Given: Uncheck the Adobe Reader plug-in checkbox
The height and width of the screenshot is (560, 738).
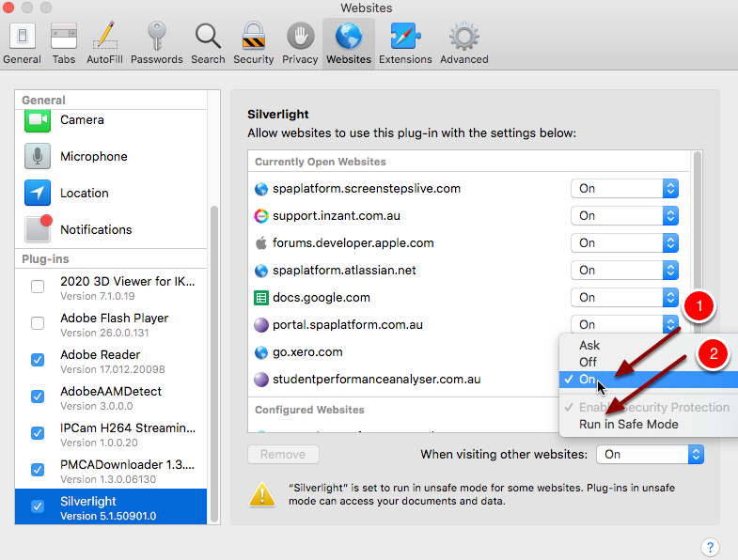Looking at the screenshot, I should (x=38, y=360).
